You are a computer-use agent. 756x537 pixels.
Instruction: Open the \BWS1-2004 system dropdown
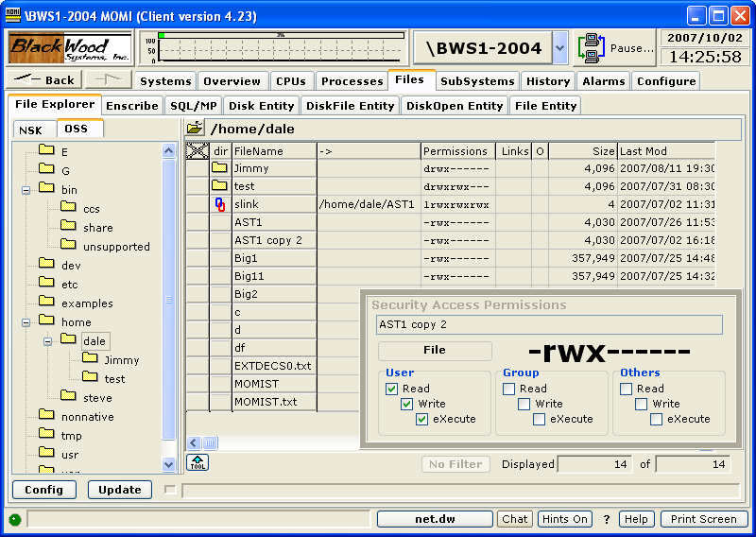click(x=559, y=48)
